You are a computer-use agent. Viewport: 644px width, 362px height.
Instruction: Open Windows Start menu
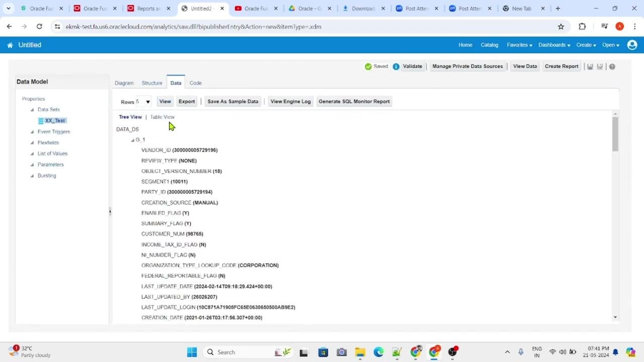192,352
